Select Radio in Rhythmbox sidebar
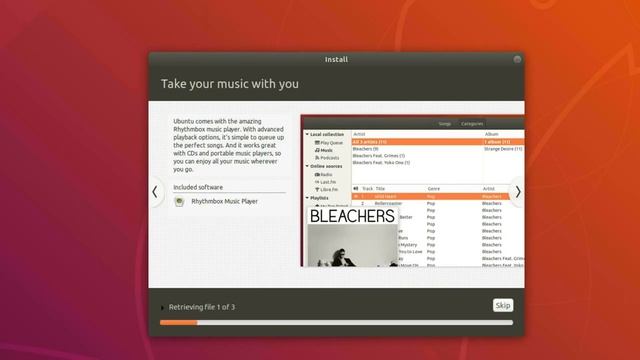 [323, 174]
